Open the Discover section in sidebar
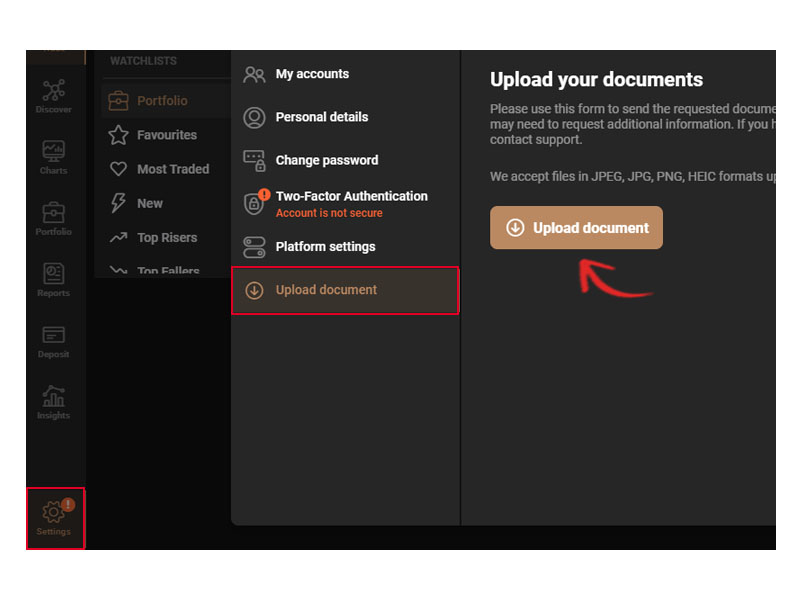 point(54,96)
